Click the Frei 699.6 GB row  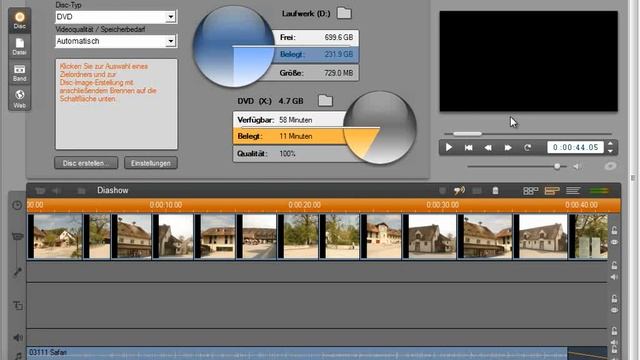coord(316,38)
